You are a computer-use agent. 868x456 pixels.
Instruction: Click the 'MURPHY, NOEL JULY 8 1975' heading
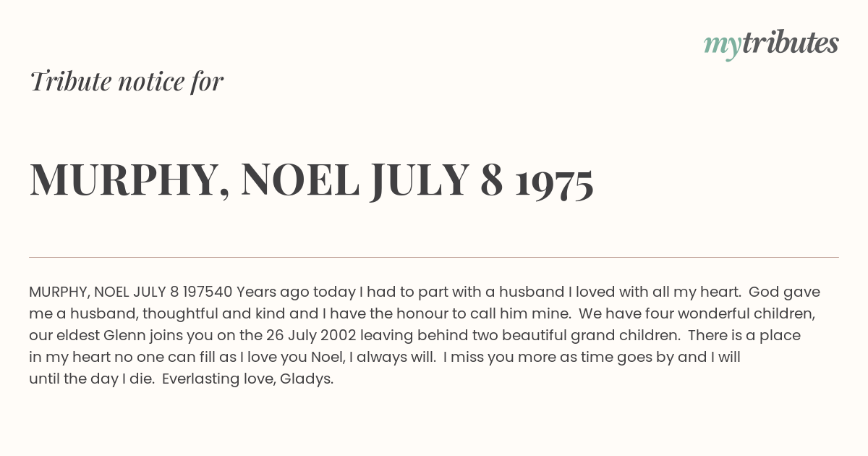[x=311, y=180]
